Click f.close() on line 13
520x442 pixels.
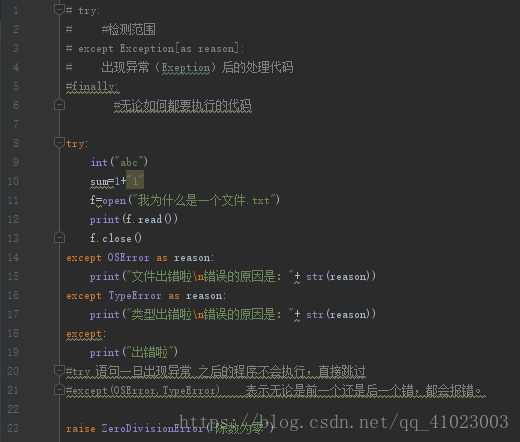click(x=116, y=238)
